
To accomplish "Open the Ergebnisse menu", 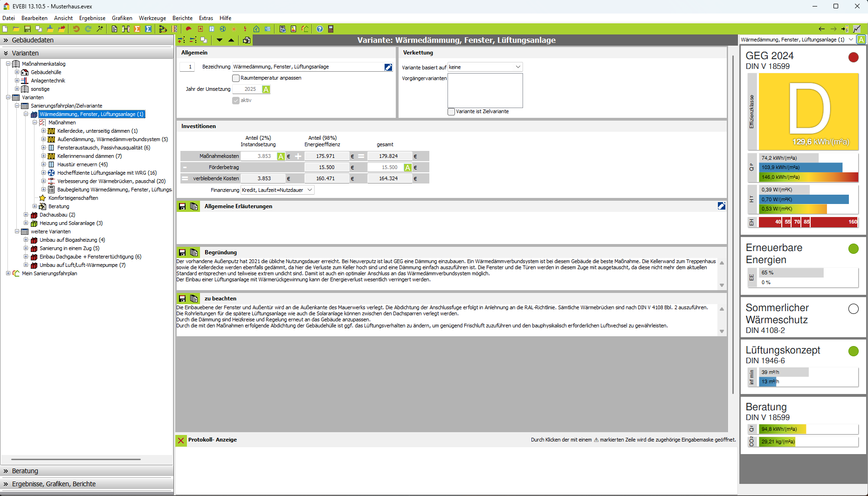I will (x=92, y=18).
